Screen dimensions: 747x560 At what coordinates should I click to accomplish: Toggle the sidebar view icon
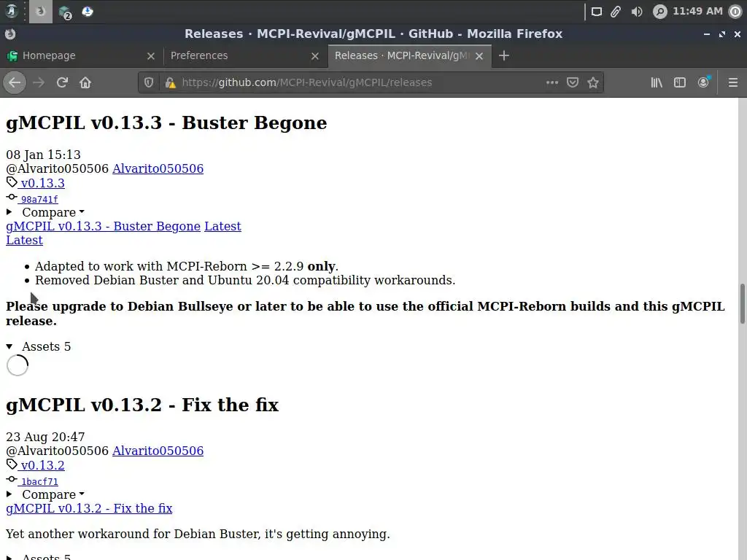tap(680, 82)
